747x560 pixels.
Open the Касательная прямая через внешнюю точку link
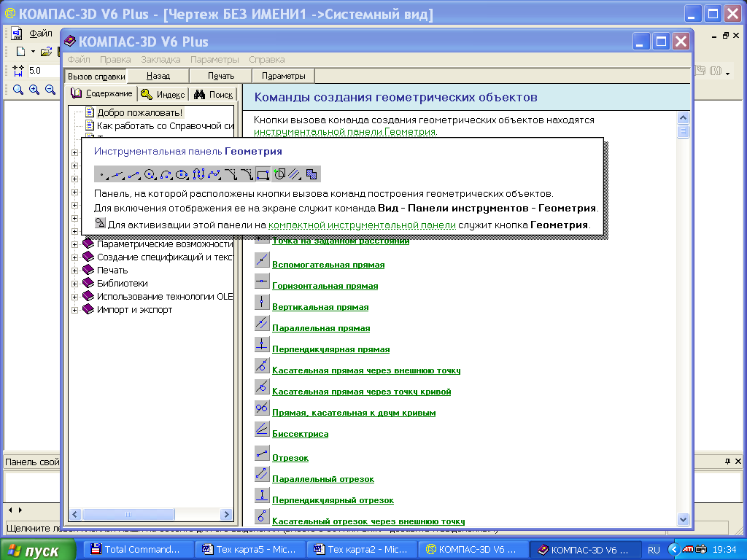click(x=366, y=370)
